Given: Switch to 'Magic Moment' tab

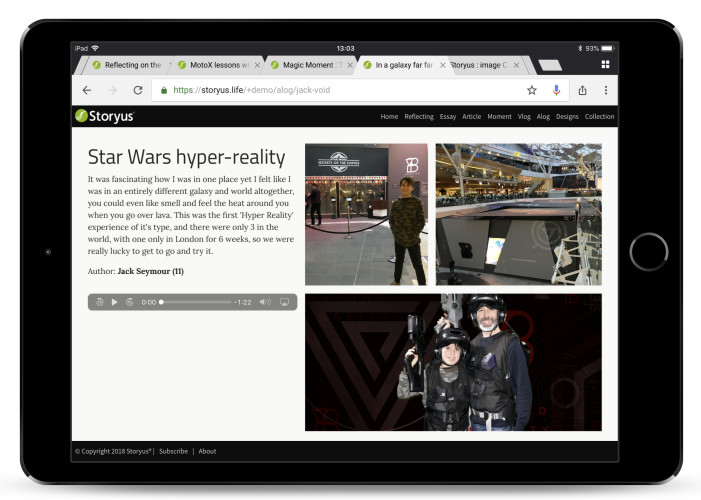Looking at the screenshot, I should coord(308,65).
